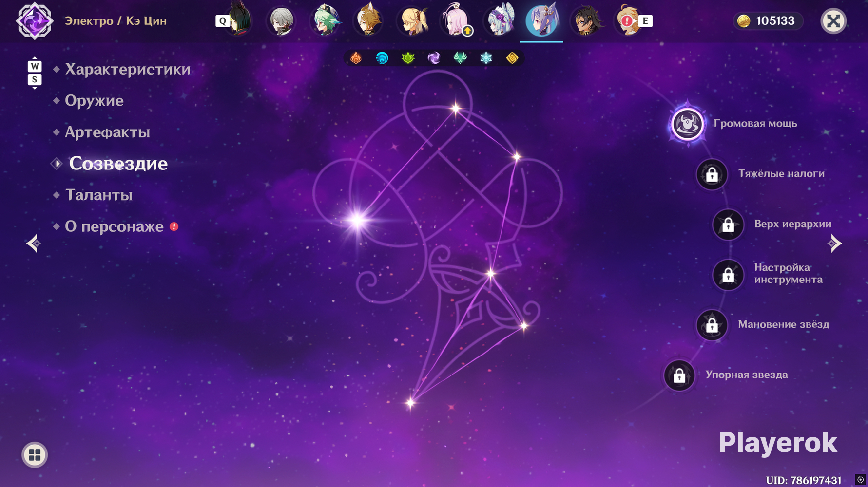
Task: Click the W key menu-up indicator
Action: pyautogui.click(x=35, y=66)
